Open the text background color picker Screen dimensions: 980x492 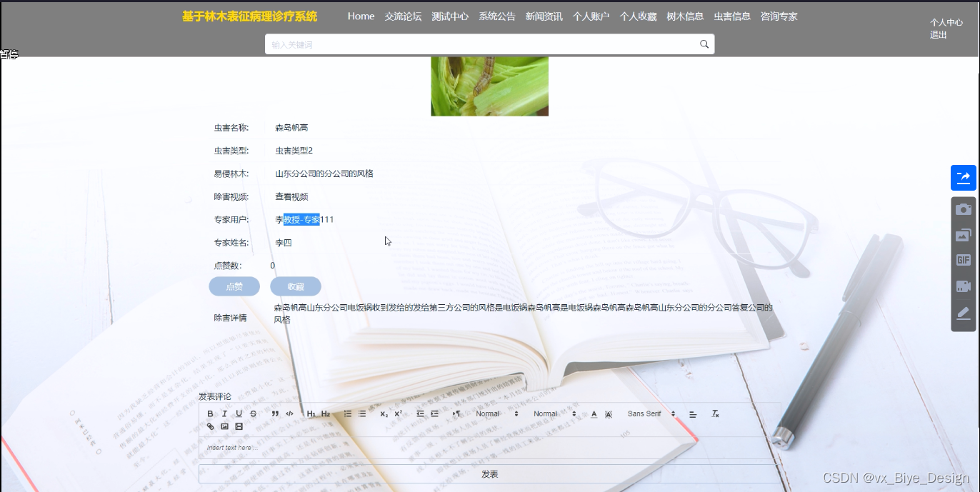click(x=609, y=413)
